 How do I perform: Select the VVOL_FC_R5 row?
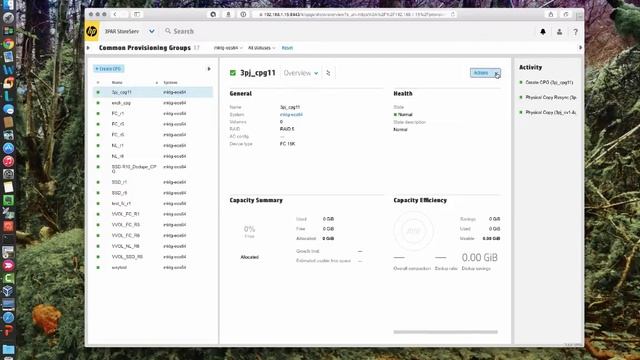coord(153,225)
